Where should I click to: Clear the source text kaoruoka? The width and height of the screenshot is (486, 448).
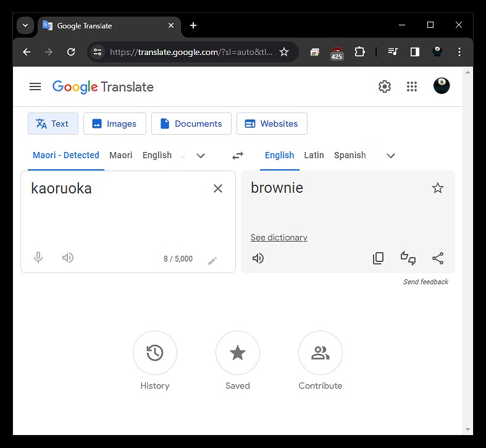click(x=218, y=188)
